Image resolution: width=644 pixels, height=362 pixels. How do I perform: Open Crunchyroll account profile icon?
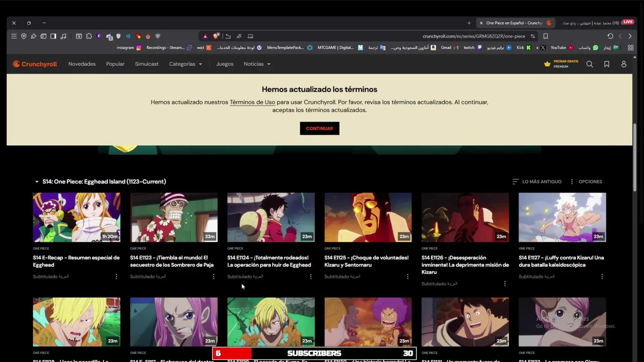[624, 64]
